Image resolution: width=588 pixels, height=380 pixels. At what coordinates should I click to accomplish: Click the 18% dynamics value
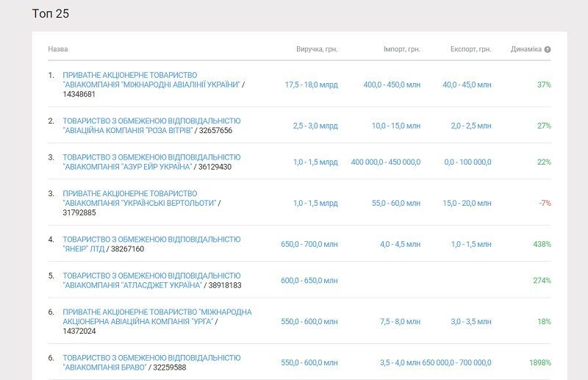(544, 321)
